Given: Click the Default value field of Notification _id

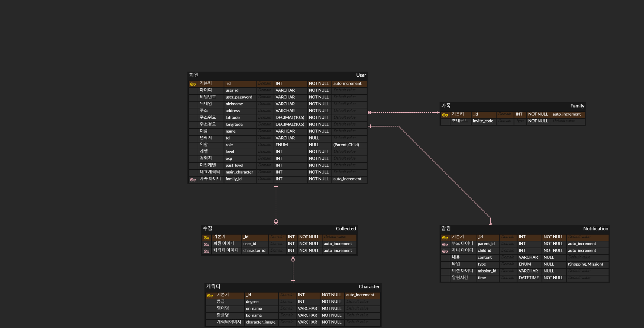Looking at the screenshot, I should tap(579, 237).
